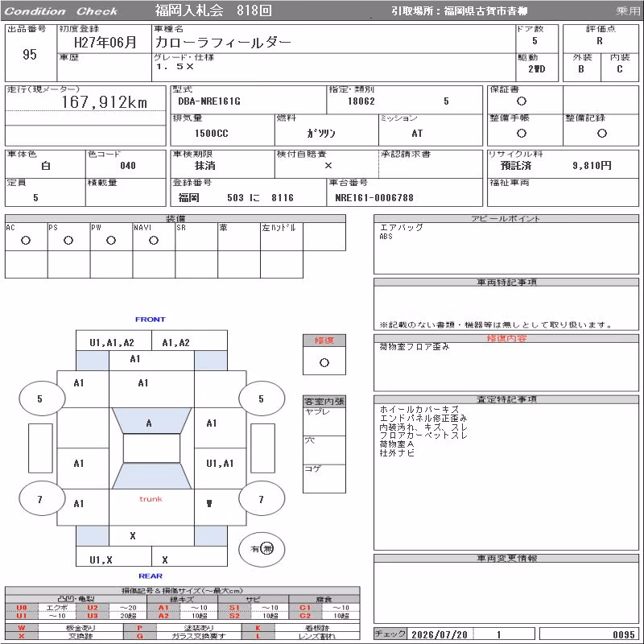Click car name 'カローラフィールダー'
644x644 pixels.
point(223,43)
